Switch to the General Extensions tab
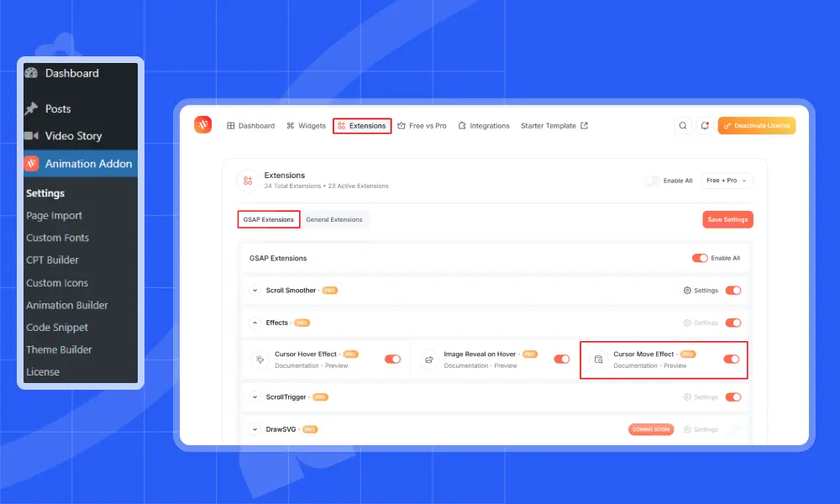Screen dimensions: 840x504 [334, 220]
